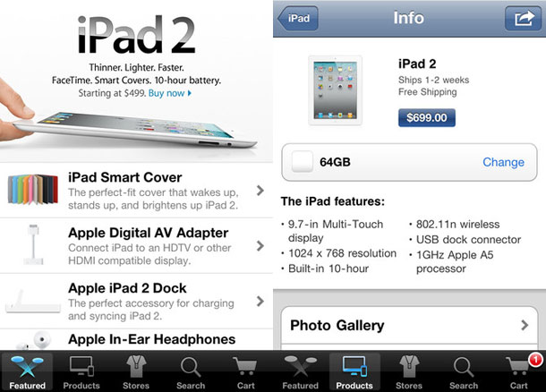Tap the share arrow icon in Info header
This screenshot has width=546, height=392.
[523, 18]
